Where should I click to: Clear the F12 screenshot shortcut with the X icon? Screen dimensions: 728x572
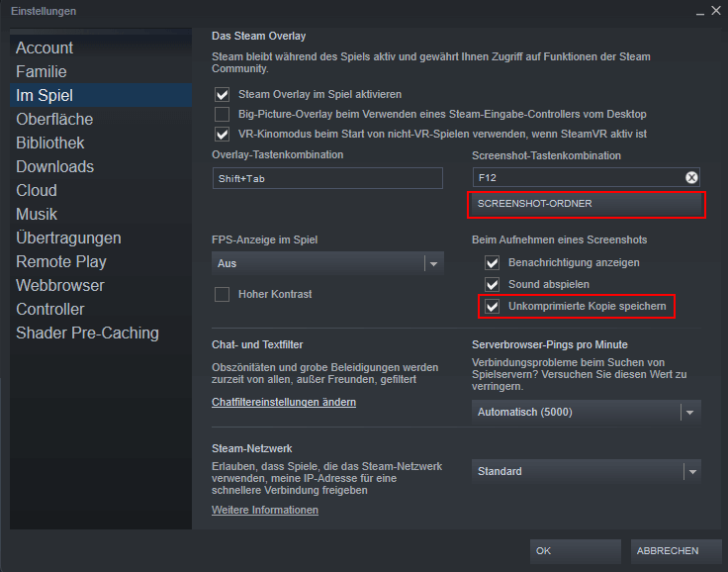pos(691,177)
